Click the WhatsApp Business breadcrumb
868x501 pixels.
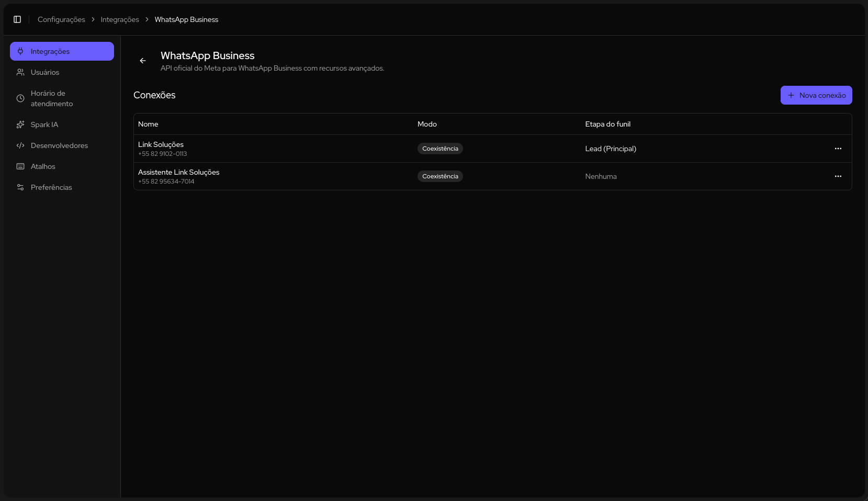[x=186, y=19]
